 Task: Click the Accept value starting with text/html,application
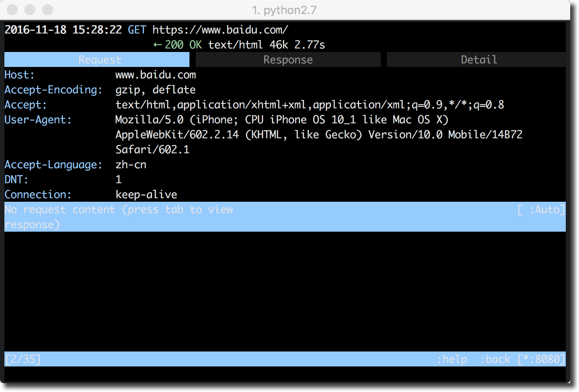click(x=310, y=105)
